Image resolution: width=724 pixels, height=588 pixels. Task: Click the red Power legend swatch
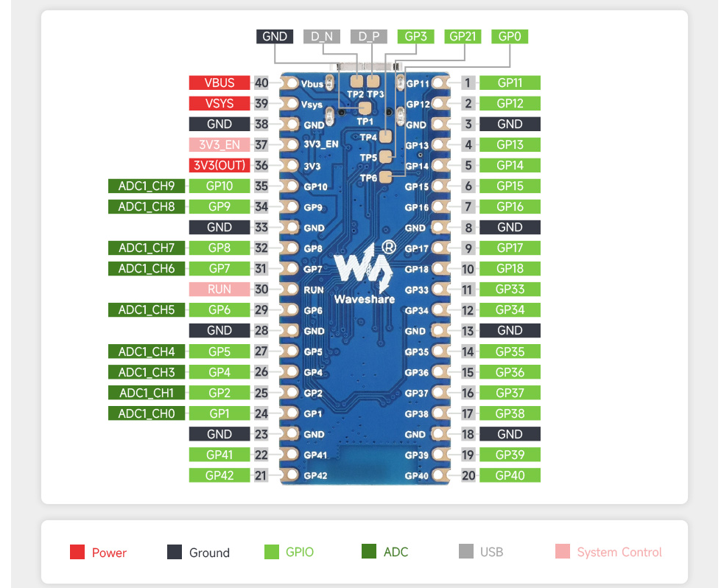pyautogui.click(x=77, y=552)
